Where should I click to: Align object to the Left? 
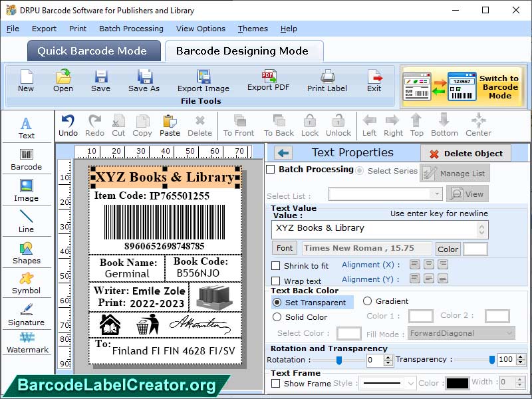click(369, 126)
